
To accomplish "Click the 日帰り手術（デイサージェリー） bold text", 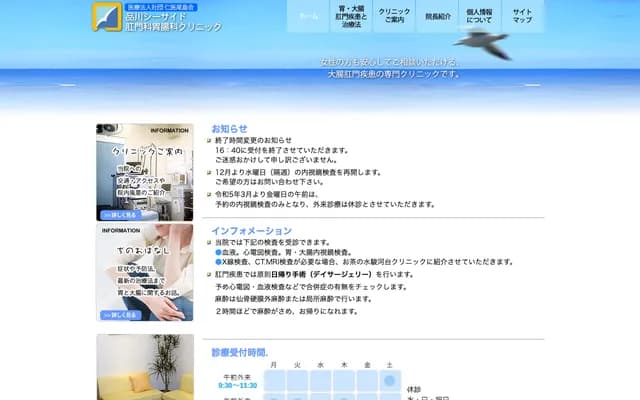I will point(322,274).
